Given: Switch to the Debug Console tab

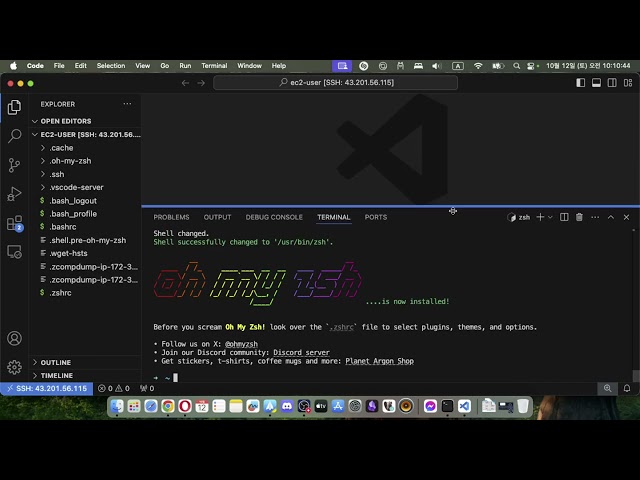Looking at the screenshot, I should (274, 217).
